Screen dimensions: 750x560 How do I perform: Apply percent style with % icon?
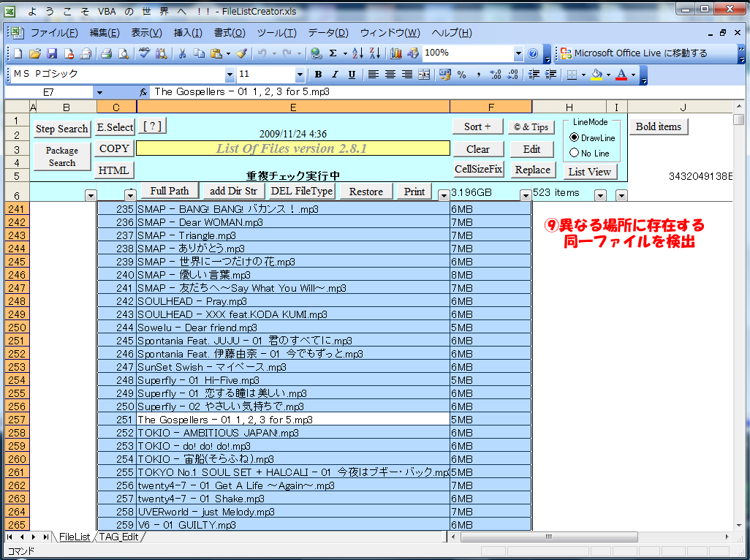461,74
